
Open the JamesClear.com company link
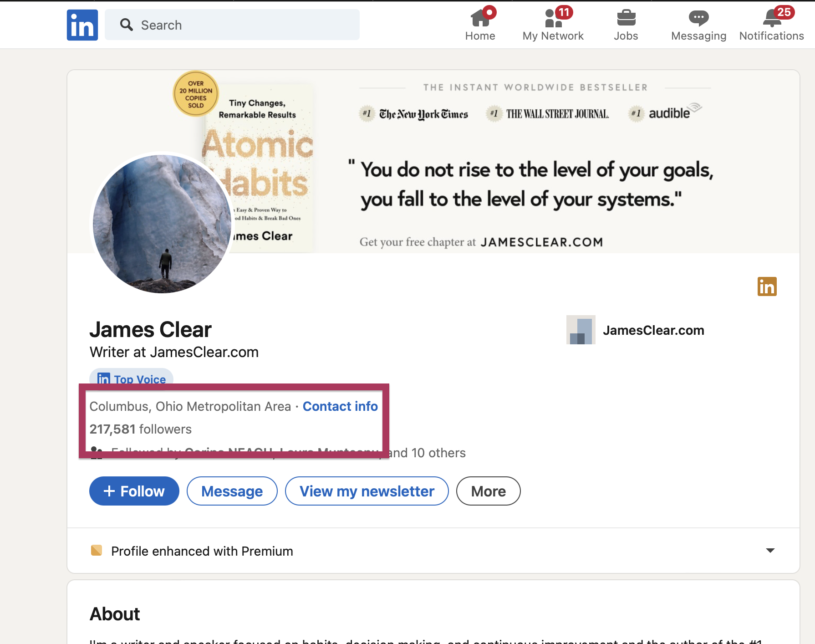[653, 330]
